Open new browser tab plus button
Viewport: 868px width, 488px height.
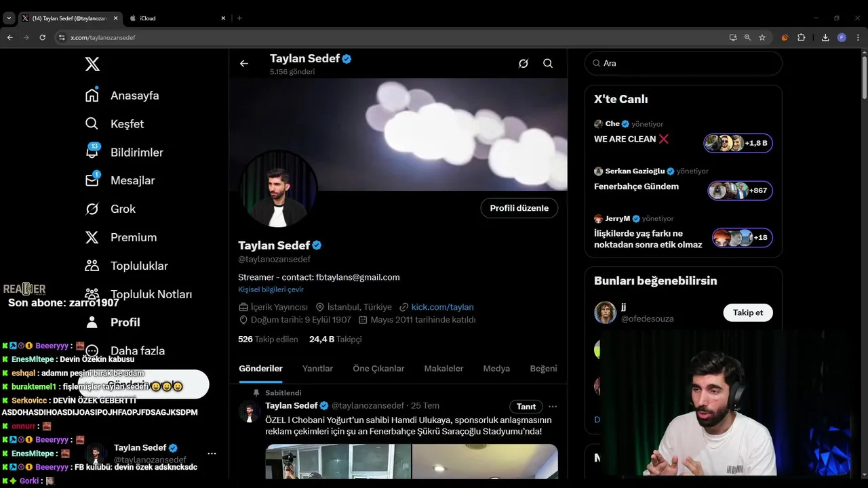point(239,18)
